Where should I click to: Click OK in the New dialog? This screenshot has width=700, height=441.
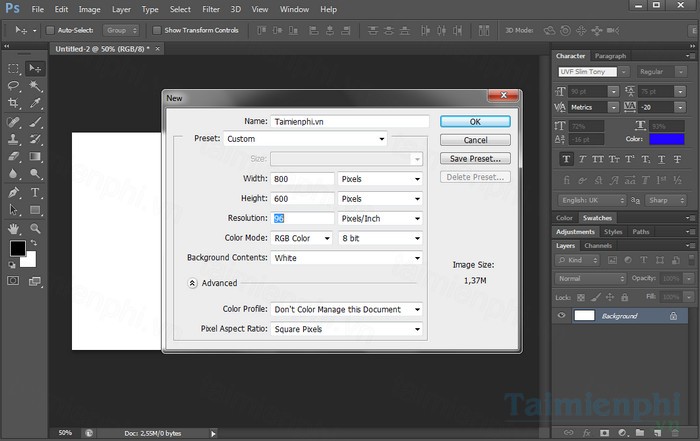[475, 122]
